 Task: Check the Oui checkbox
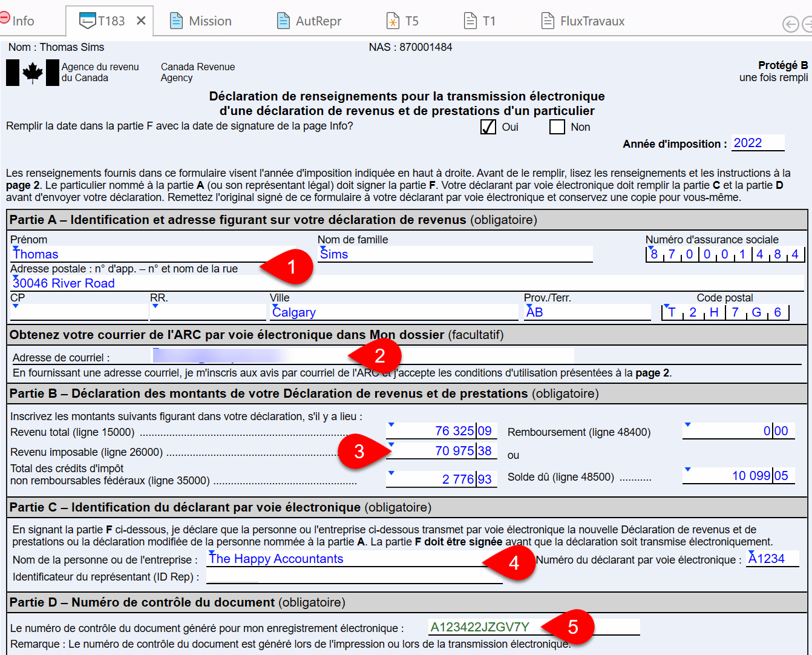coord(488,127)
